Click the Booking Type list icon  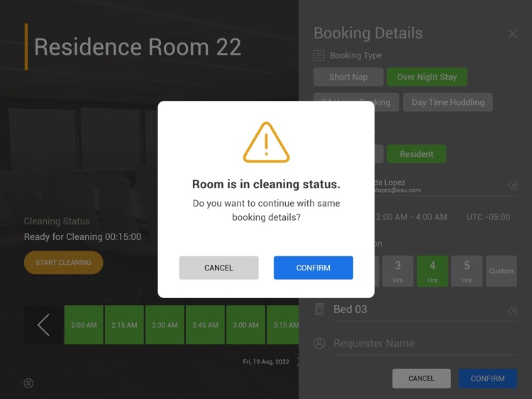tap(319, 55)
